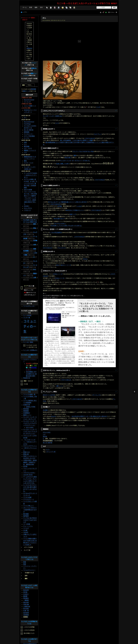Click the たこシあ site title in the header

(87, 4)
